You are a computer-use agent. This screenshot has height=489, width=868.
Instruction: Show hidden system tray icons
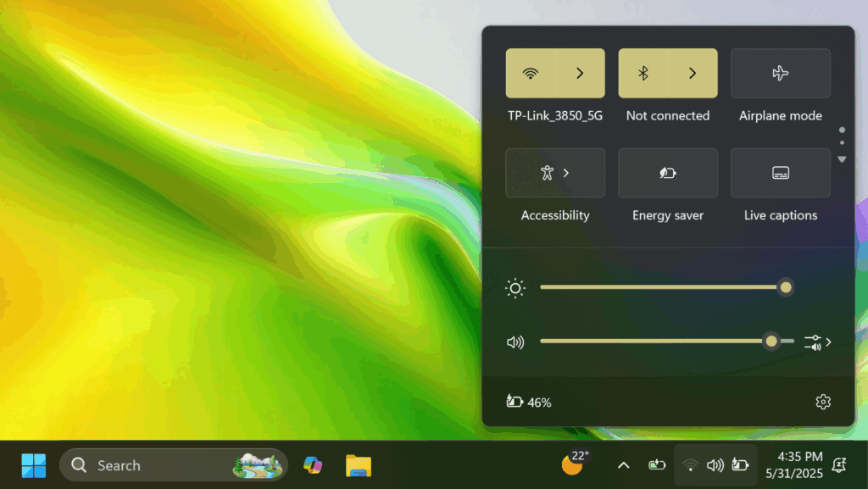[x=623, y=465]
